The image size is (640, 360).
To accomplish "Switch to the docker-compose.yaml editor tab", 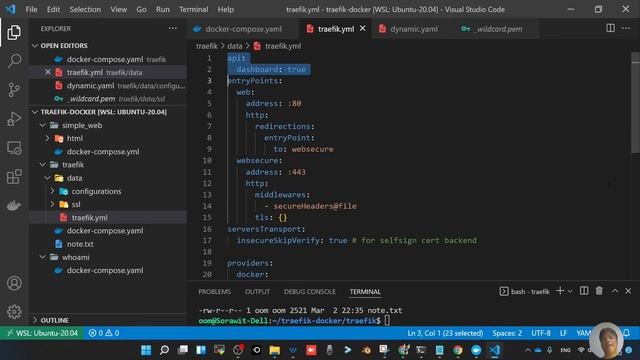I will pyautogui.click(x=243, y=29).
